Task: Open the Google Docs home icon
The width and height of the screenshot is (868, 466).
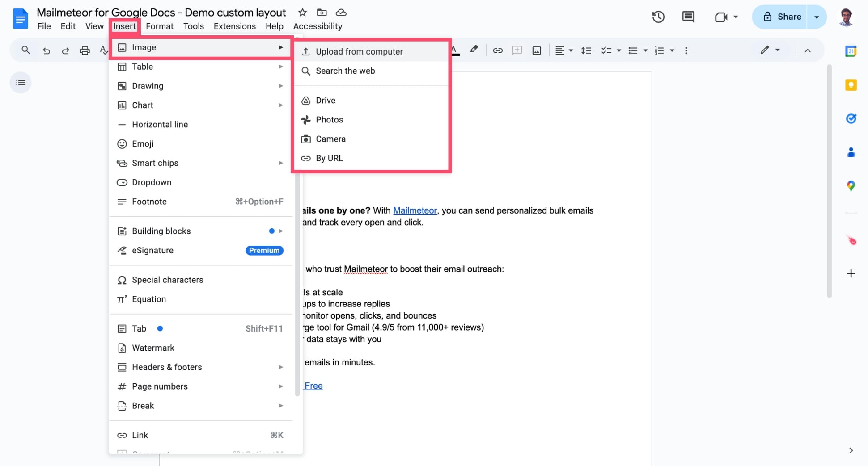Action: tap(20, 19)
